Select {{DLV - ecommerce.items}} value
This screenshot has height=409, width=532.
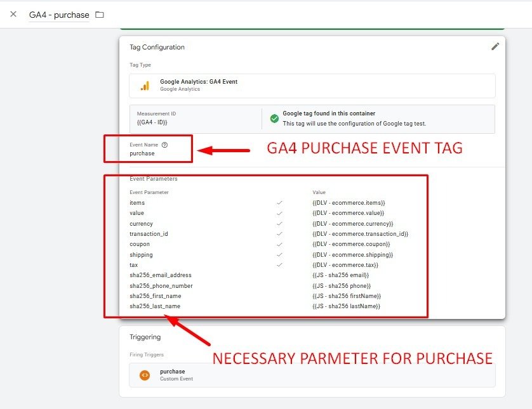(x=349, y=203)
